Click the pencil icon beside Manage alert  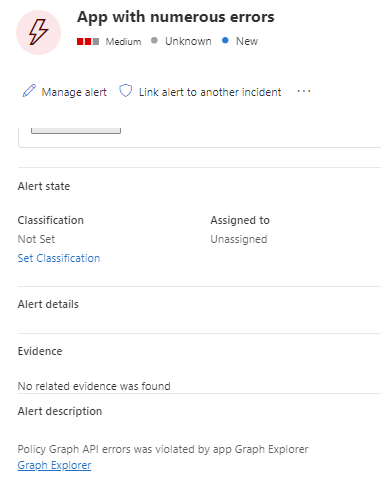[29, 91]
